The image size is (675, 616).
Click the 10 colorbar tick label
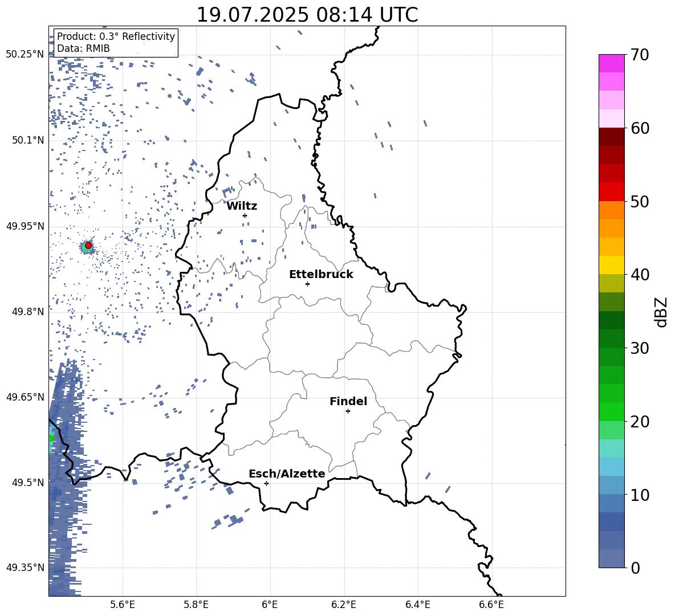point(640,495)
